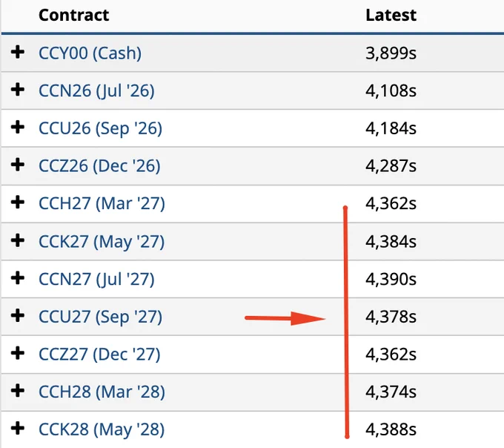Screen dimensions: 504x448
Task: Sort by the Latest column header
Action: click(x=391, y=15)
